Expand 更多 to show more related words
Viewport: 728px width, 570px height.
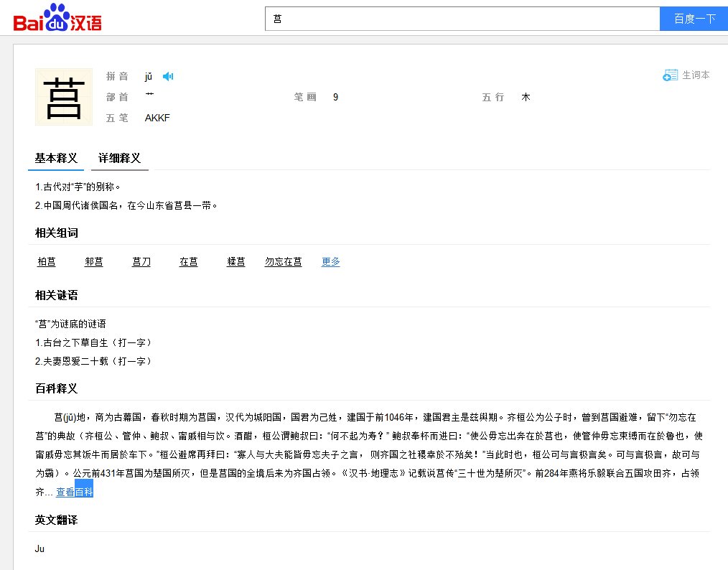click(x=330, y=261)
